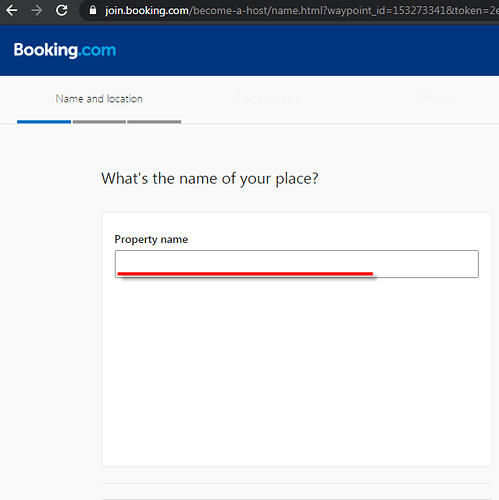This screenshot has width=499, height=500.
Task: Focus the Property name text field
Action: (297, 264)
